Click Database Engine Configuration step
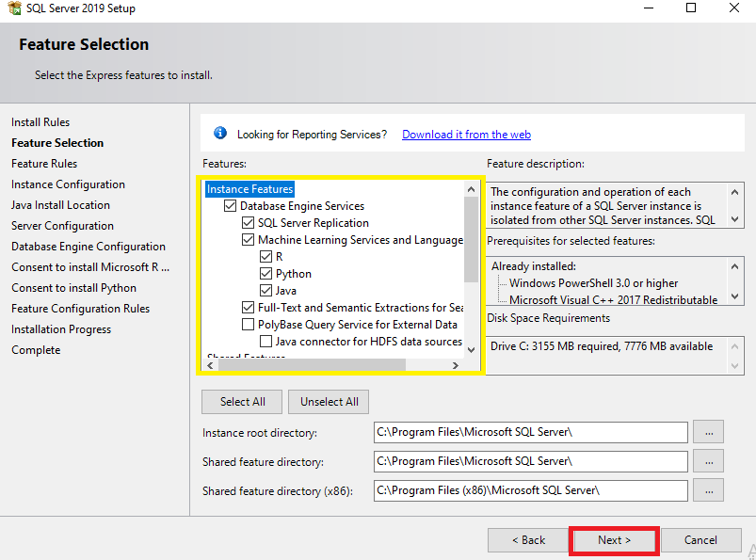 click(x=88, y=247)
